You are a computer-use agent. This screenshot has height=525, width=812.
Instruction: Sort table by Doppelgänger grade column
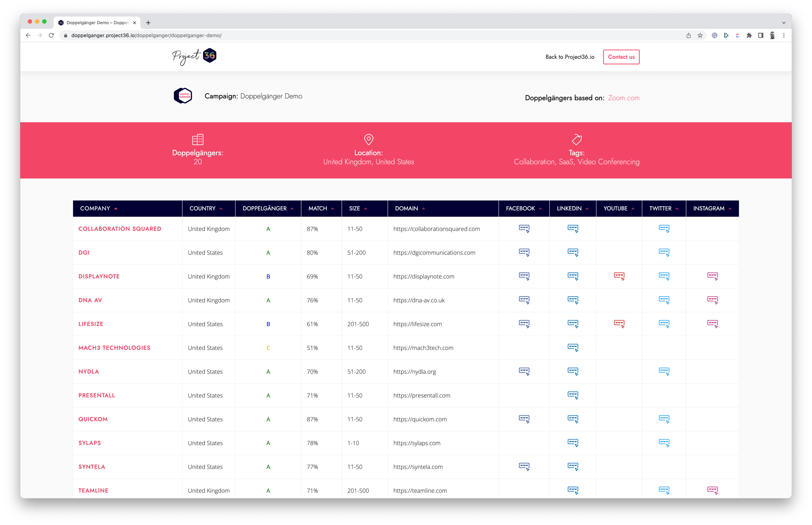(x=268, y=208)
